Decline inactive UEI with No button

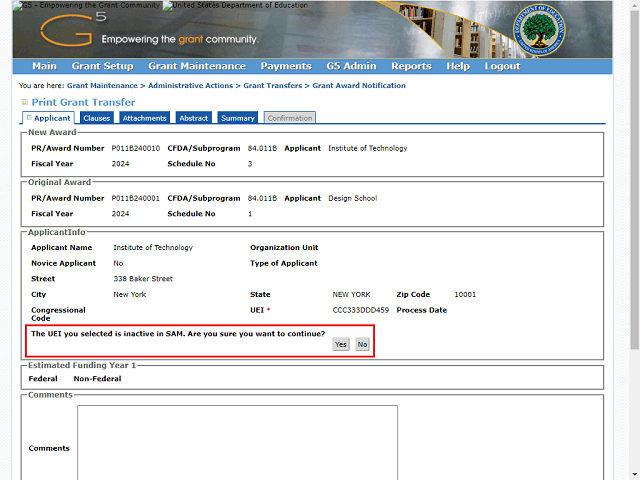362,344
